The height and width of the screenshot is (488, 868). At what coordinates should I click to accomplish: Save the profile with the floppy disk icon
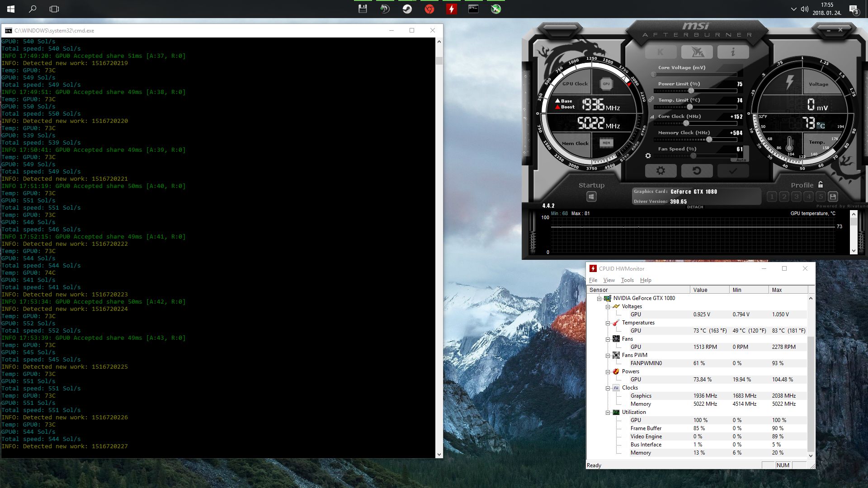(833, 197)
